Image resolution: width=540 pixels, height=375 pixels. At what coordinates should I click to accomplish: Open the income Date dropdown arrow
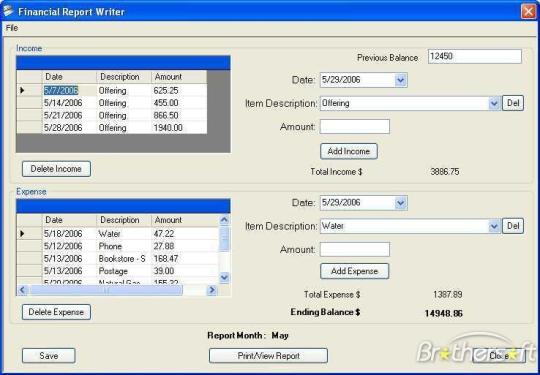click(400, 80)
